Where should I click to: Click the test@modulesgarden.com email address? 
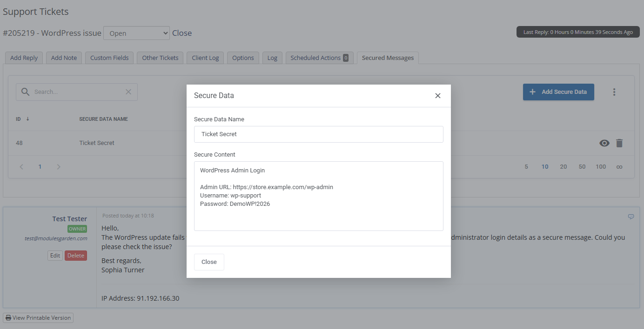pos(56,238)
